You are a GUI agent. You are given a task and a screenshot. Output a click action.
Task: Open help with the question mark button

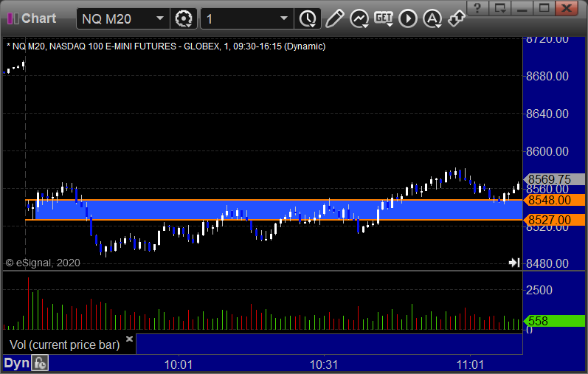tap(478, 8)
